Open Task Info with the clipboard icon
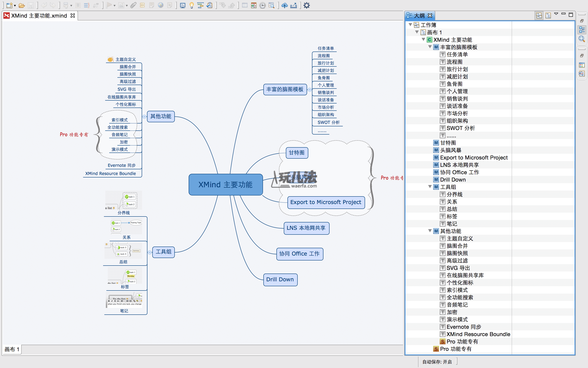The image size is (588, 368). tap(209, 5)
